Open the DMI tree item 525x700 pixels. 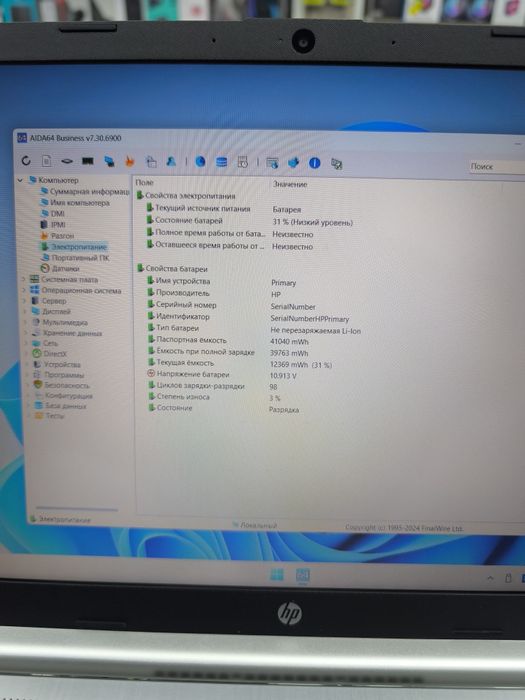(52, 213)
